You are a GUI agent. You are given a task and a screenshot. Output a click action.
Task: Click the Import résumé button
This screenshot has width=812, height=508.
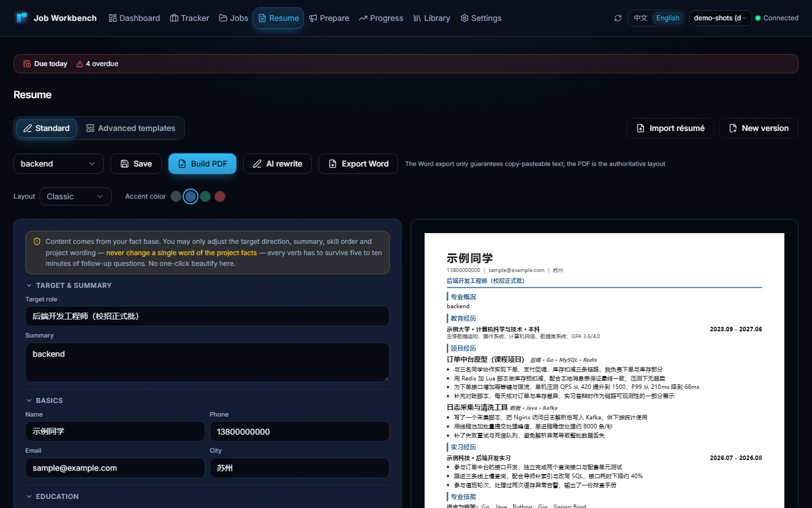click(x=670, y=128)
